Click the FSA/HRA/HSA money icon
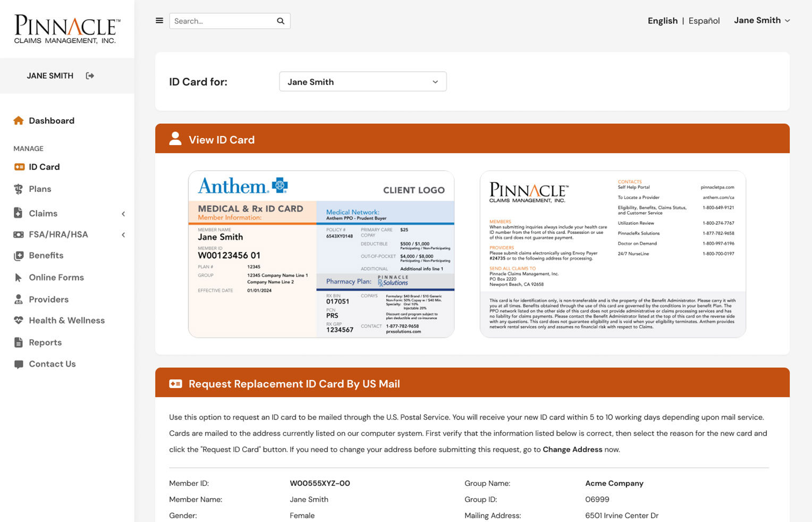 tap(19, 234)
